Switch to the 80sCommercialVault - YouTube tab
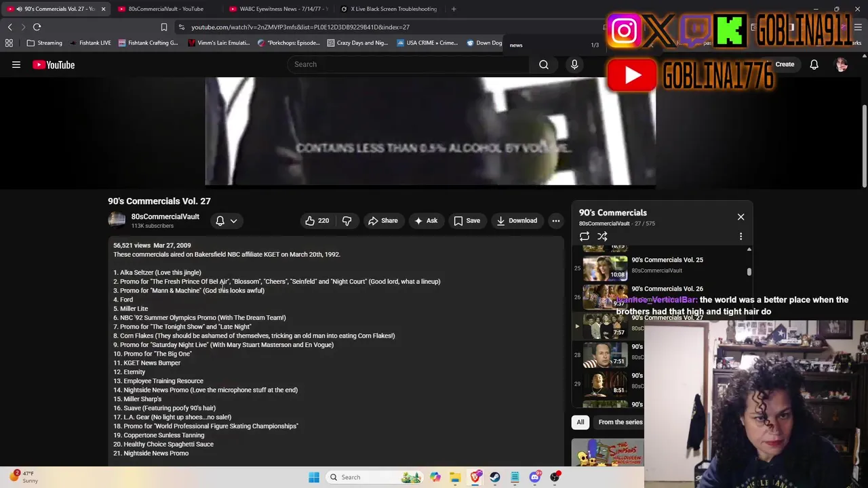Viewport: 868px width, 488px height. 165,9
